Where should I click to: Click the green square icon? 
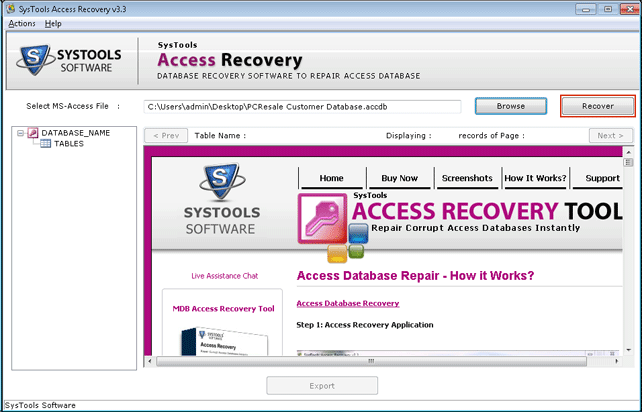pyautogui.click(x=356, y=251)
